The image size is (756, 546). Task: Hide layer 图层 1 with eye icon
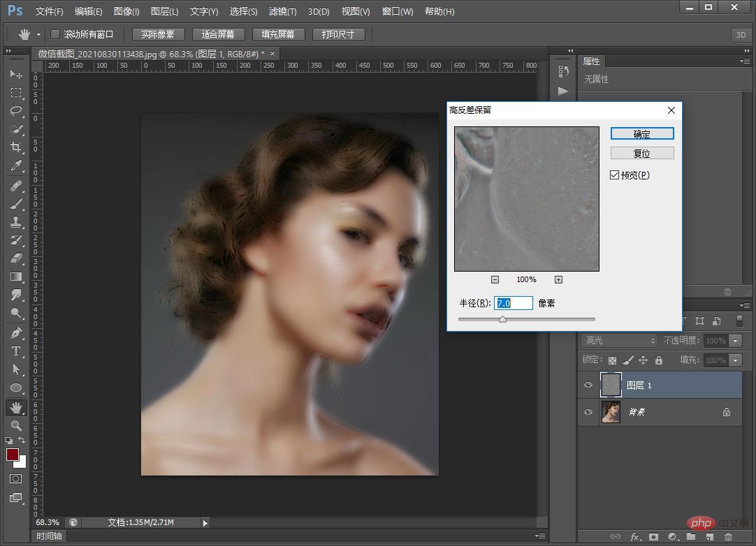pos(588,385)
